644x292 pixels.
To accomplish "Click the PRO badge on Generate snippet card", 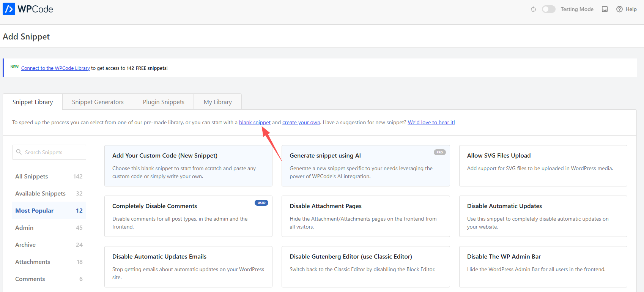I will [x=440, y=152].
